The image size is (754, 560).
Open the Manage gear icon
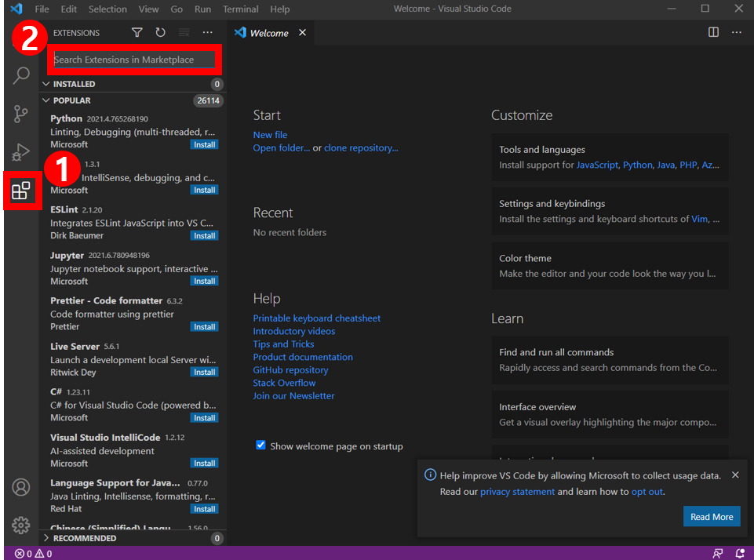pos(20,525)
